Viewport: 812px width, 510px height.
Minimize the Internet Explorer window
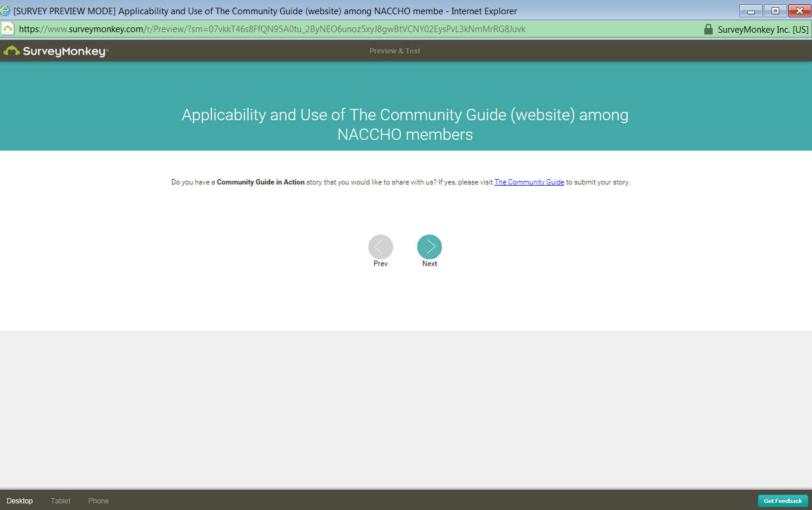coord(751,11)
